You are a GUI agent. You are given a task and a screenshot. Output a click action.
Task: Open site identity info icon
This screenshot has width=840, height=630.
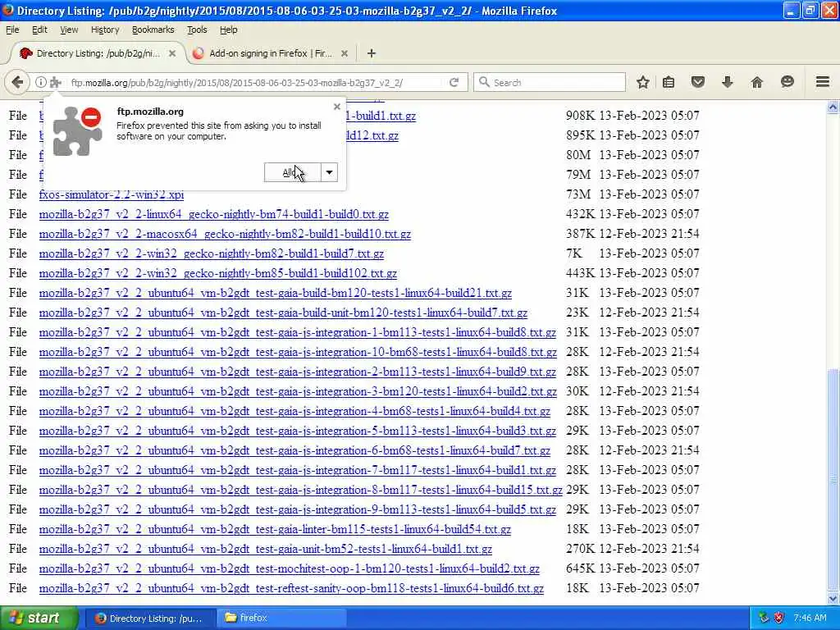pyautogui.click(x=41, y=83)
